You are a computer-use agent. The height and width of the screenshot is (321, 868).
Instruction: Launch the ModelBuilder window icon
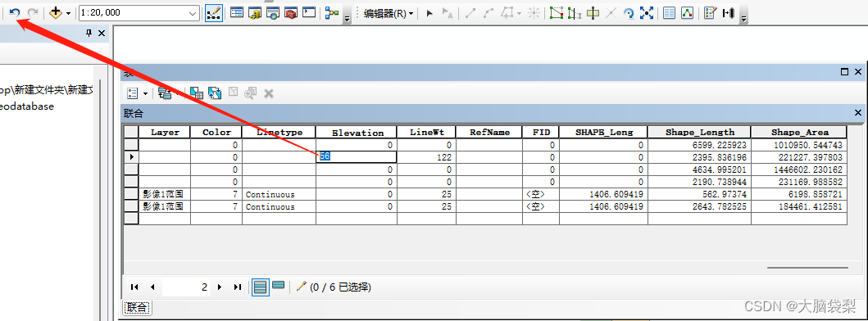(x=332, y=13)
